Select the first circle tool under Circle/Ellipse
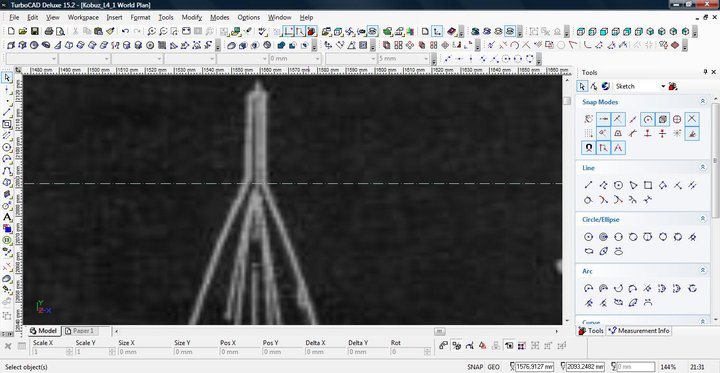 point(588,237)
